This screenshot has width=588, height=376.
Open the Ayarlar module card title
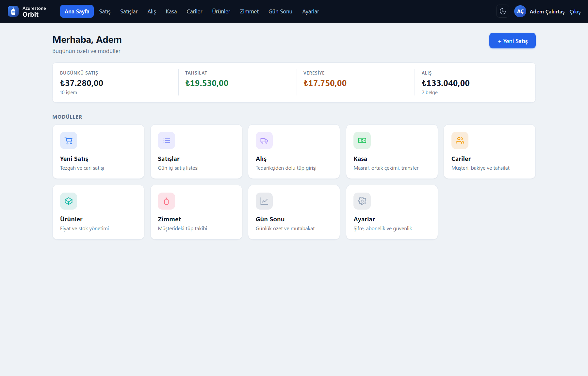point(364,219)
